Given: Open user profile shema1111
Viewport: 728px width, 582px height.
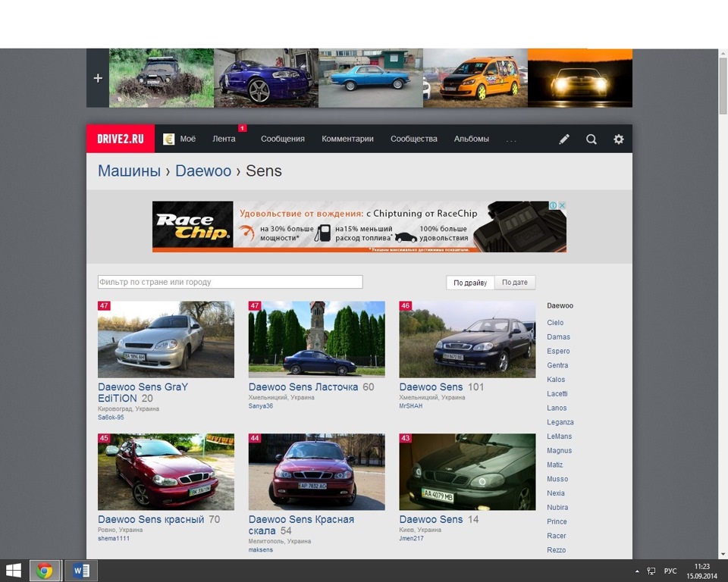Looking at the screenshot, I should (x=114, y=538).
